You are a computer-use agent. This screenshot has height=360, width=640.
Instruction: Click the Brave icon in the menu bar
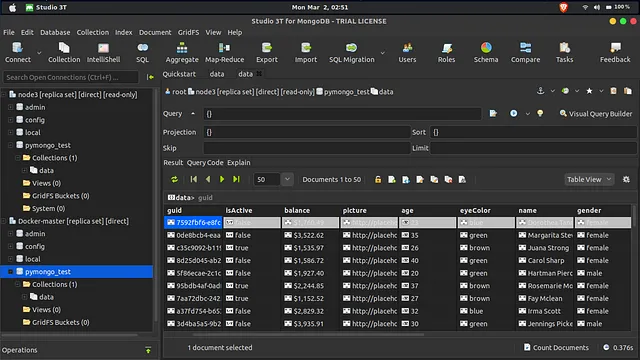coord(563,7)
